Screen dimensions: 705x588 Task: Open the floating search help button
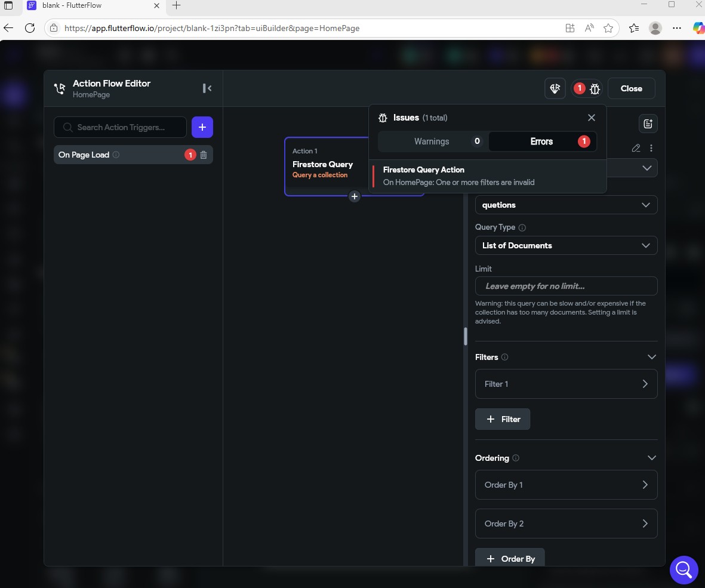(x=684, y=569)
